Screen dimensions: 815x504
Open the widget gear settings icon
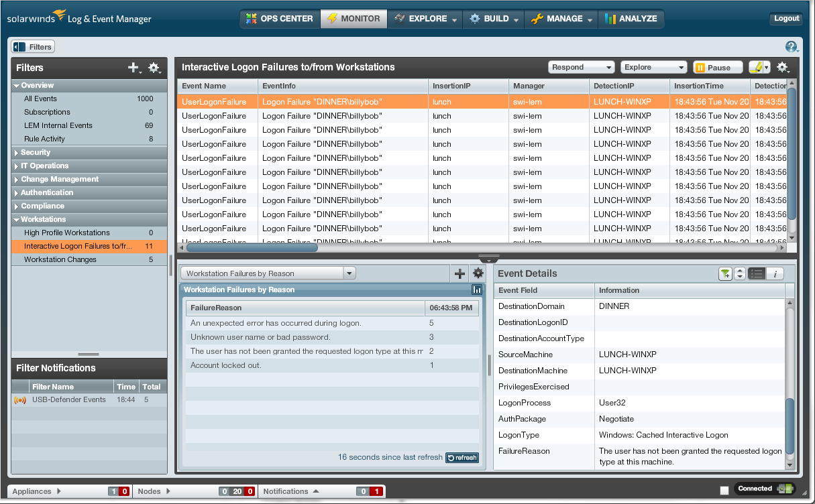(x=478, y=273)
